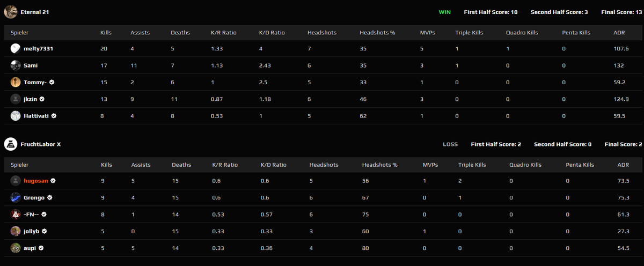The height and width of the screenshot is (266, 644).
Task: Select 'Final Score: 2' text
Action: tap(624, 144)
